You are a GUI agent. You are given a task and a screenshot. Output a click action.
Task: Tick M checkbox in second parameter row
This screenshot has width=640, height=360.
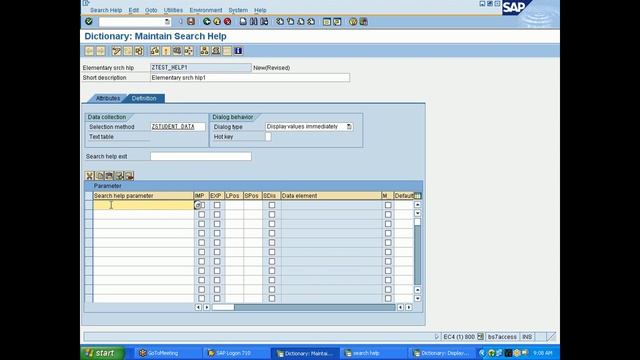pyautogui.click(x=388, y=214)
